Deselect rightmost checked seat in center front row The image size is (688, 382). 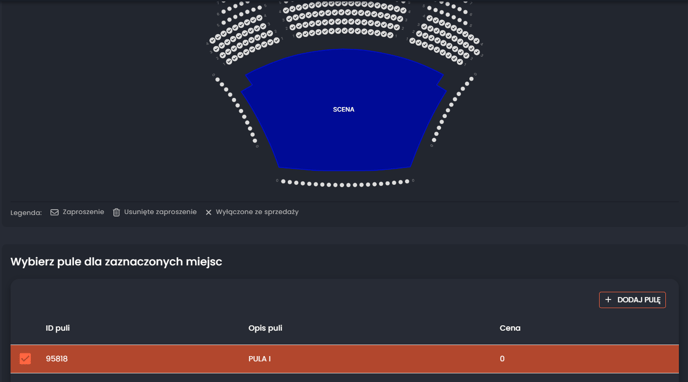pyautogui.click(x=391, y=35)
